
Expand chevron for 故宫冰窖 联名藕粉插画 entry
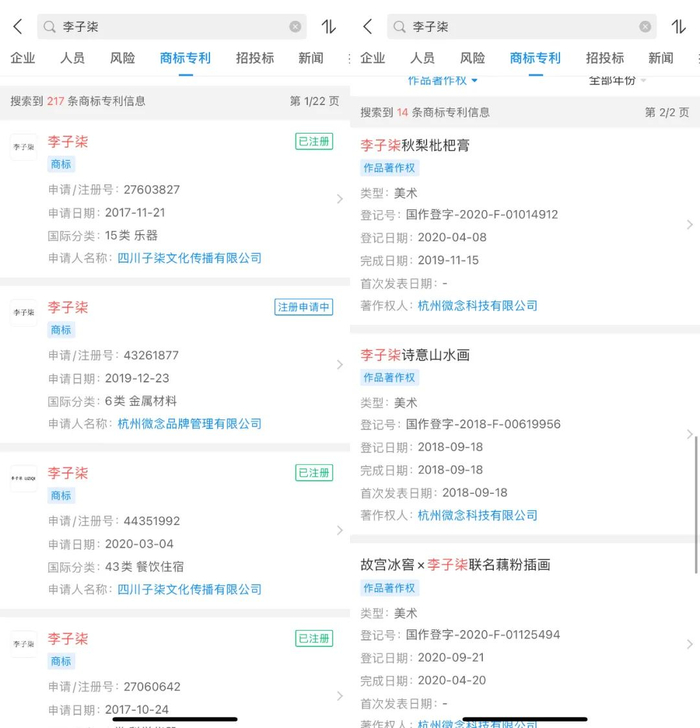(x=690, y=644)
